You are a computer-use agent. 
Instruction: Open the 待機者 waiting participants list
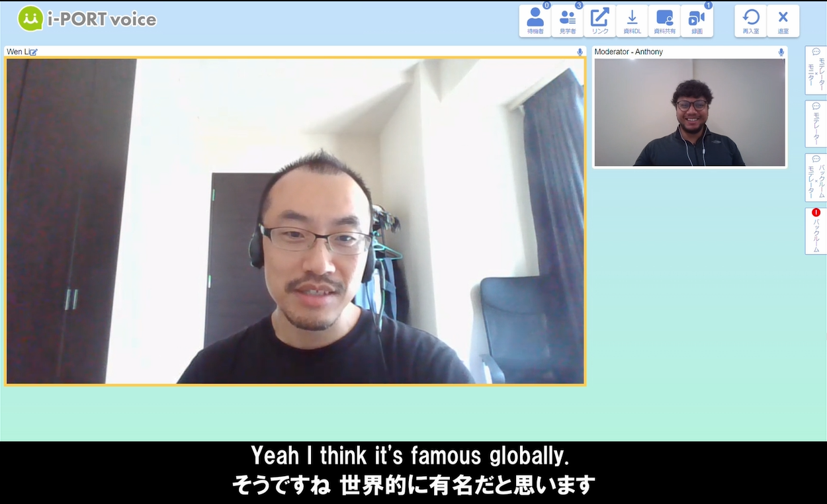[535, 21]
